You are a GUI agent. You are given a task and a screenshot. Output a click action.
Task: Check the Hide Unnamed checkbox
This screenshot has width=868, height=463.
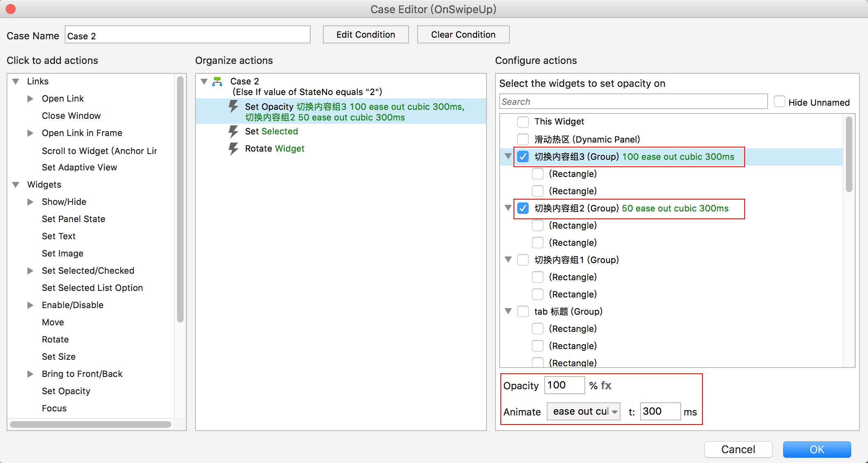pyautogui.click(x=779, y=102)
